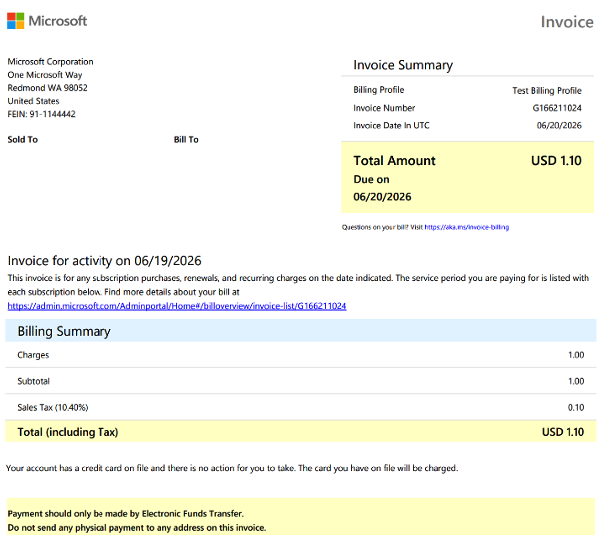The image size is (610, 546).
Task: Click the due date 06/20/2026 in yellow box
Action: tap(382, 197)
